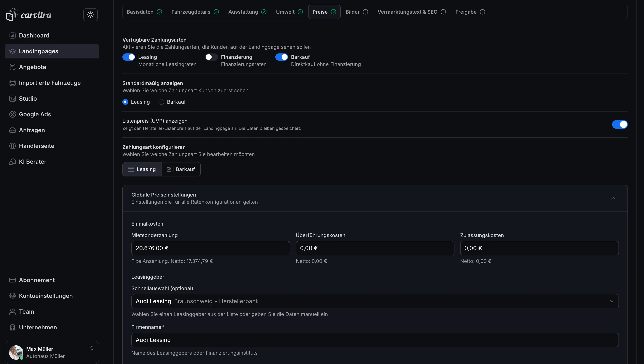Image resolution: width=644 pixels, height=364 pixels.
Task: Click the Team people icon
Action: tap(13, 311)
